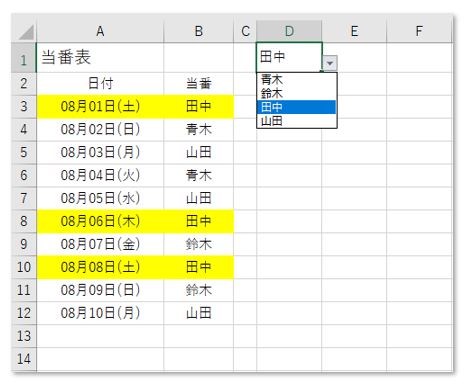Click cell D1 containing 田中
The width and height of the screenshot is (464, 383).
[289, 57]
